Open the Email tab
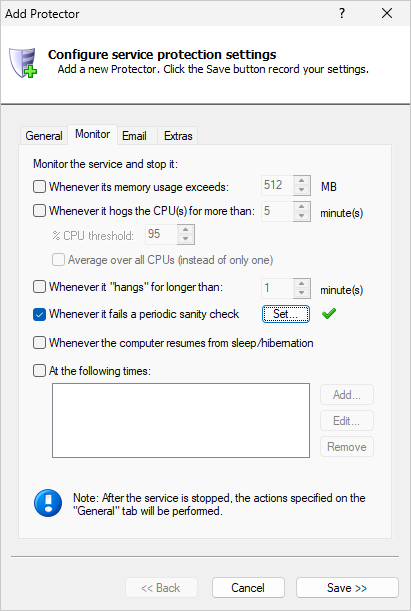Viewport: 411px width, 611px height. pyautogui.click(x=134, y=136)
